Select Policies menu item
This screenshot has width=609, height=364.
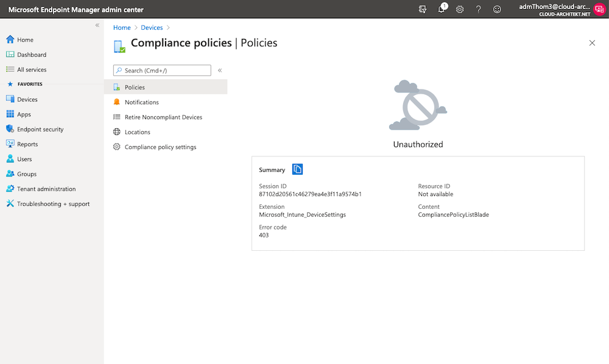pyautogui.click(x=166, y=87)
